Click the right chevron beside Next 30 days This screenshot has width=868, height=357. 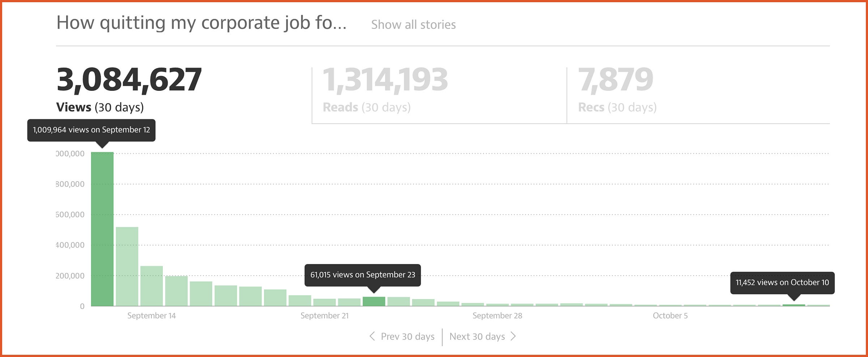point(513,336)
